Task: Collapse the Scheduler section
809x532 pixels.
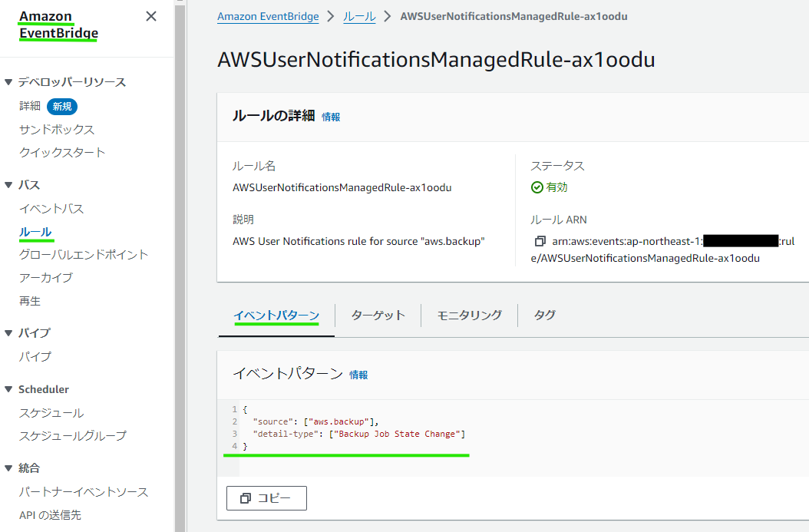Action: [x=9, y=389]
